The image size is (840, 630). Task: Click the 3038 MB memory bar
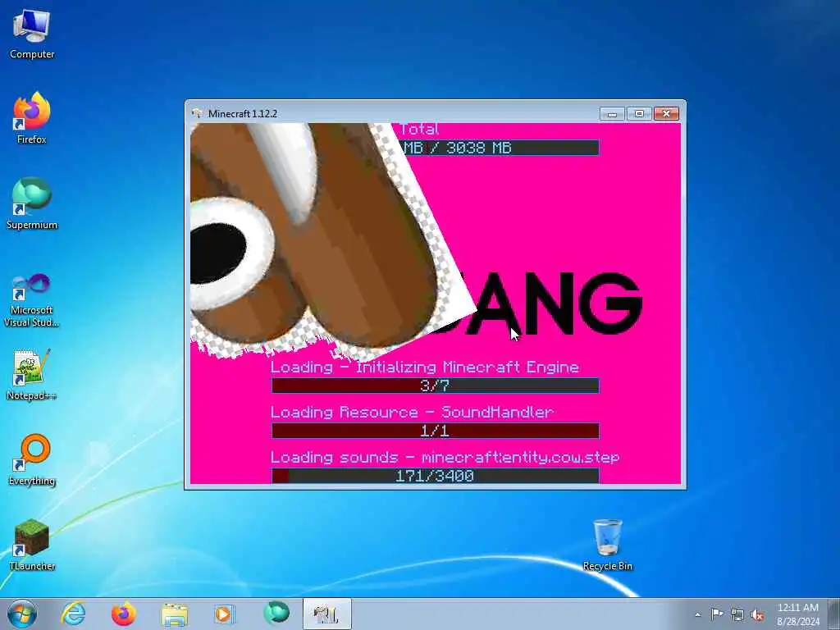click(x=500, y=148)
